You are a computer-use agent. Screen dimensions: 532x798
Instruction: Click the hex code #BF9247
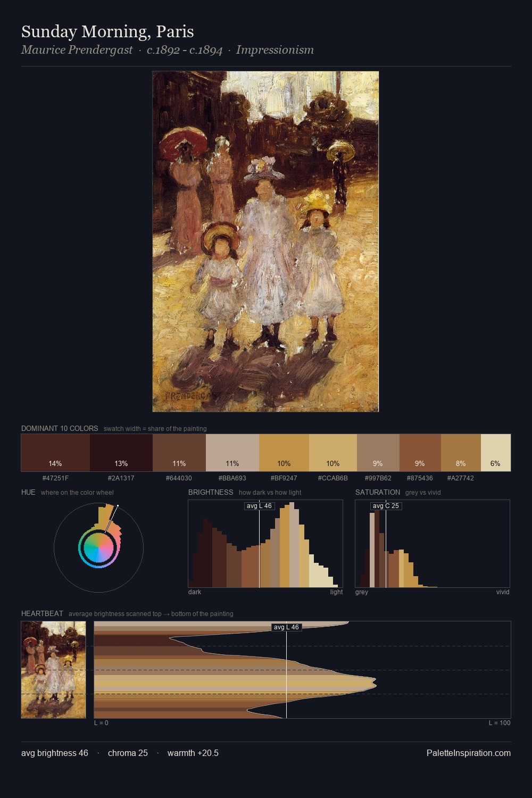click(284, 478)
